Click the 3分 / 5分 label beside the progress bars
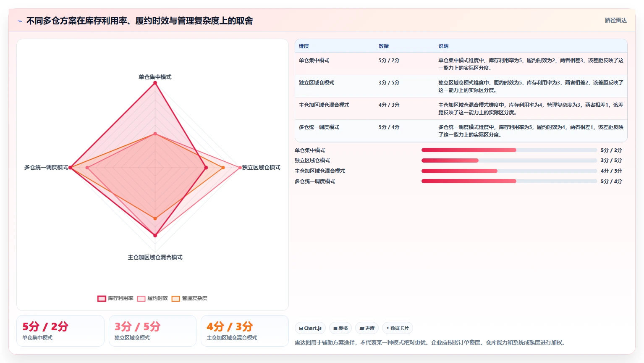The width and height of the screenshot is (644, 363). (611, 160)
